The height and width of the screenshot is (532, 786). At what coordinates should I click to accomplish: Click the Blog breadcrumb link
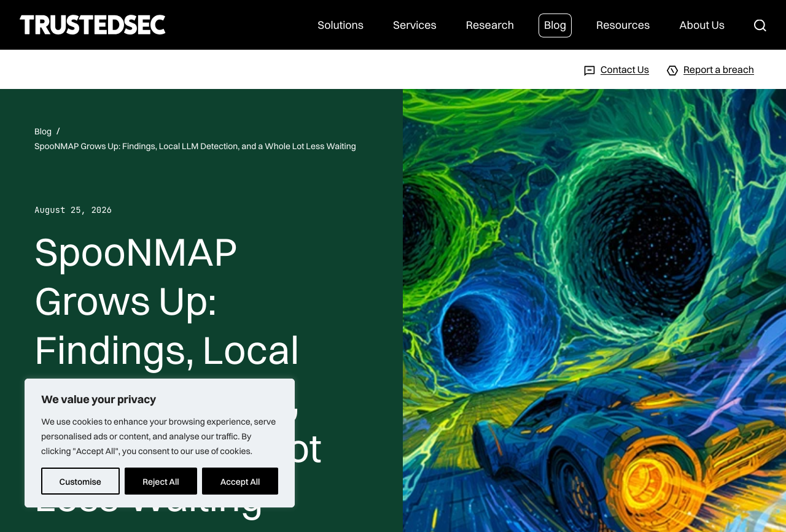click(43, 131)
